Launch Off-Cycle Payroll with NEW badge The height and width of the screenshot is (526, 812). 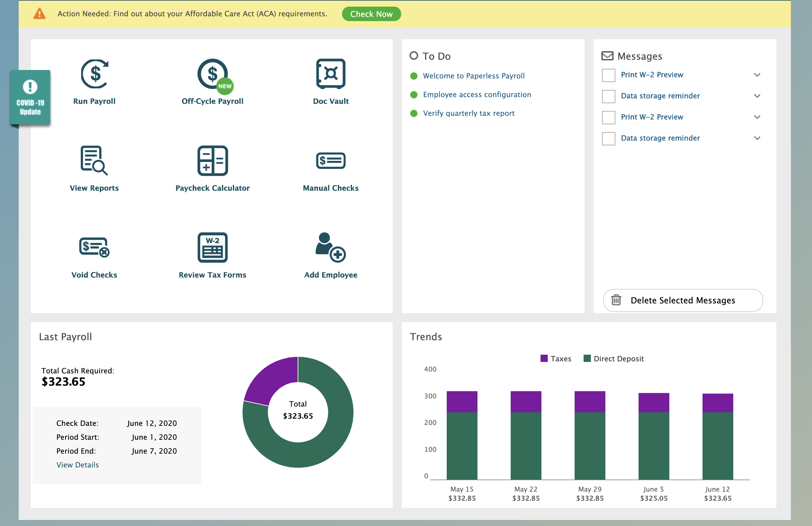(x=213, y=74)
